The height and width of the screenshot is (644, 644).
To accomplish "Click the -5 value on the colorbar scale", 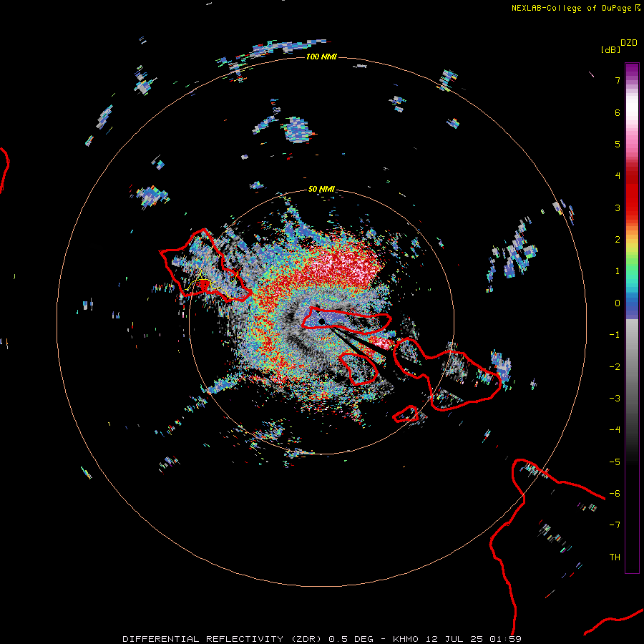I will tap(615, 462).
